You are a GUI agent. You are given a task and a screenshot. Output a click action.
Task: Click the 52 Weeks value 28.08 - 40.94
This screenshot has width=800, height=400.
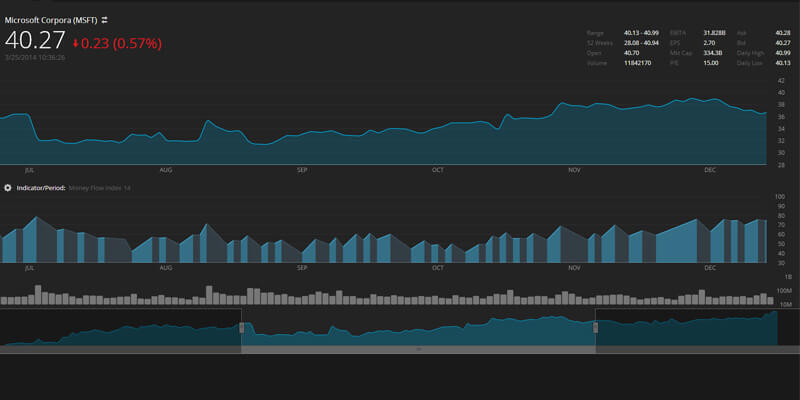pos(641,43)
